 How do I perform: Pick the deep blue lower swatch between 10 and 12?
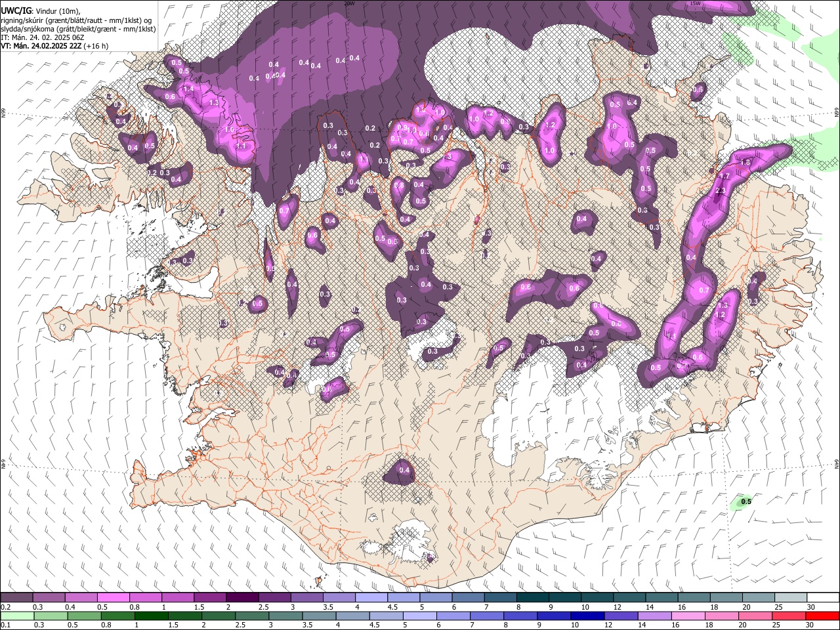587,616
